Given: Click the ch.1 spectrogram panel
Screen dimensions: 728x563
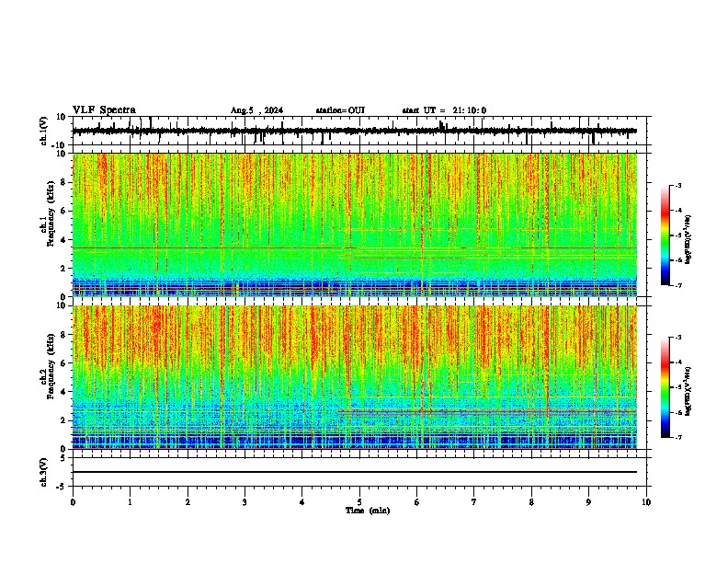Looking at the screenshot, I should point(354,224).
